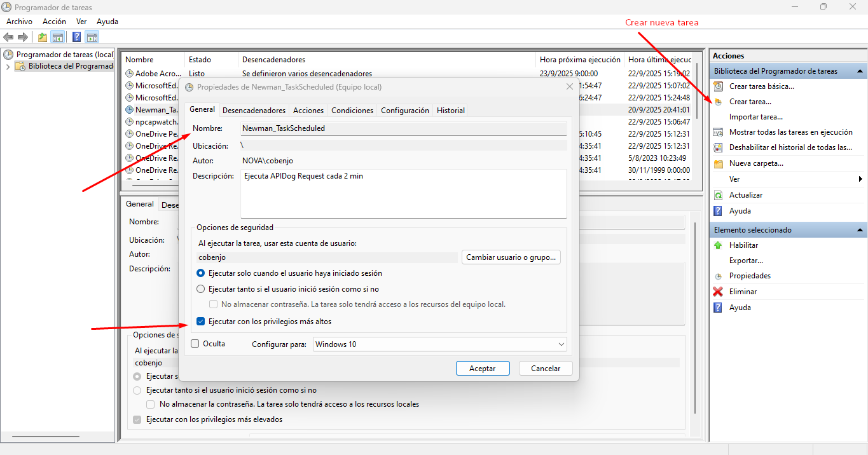Enable the Oculta checkbox
This screenshot has width=868, height=455.
click(x=196, y=344)
